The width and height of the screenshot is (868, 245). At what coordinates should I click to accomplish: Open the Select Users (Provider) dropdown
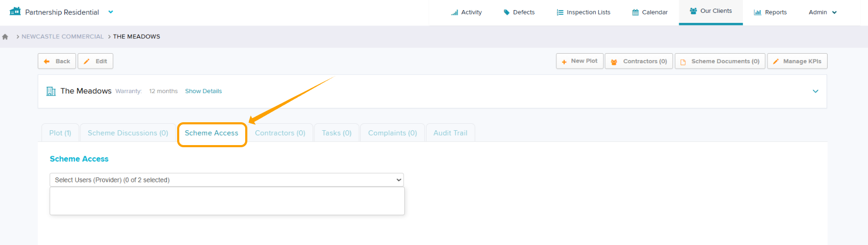(x=227, y=180)
